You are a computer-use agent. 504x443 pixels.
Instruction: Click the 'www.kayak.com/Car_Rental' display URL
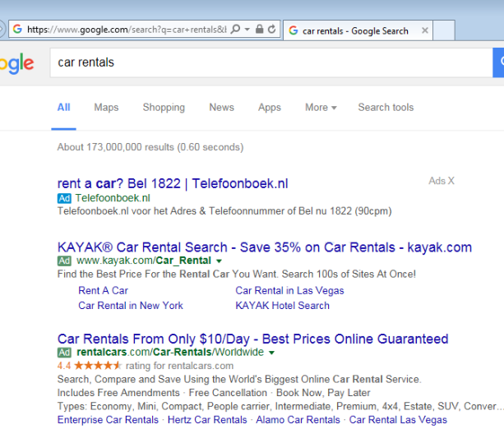(144, 261)
